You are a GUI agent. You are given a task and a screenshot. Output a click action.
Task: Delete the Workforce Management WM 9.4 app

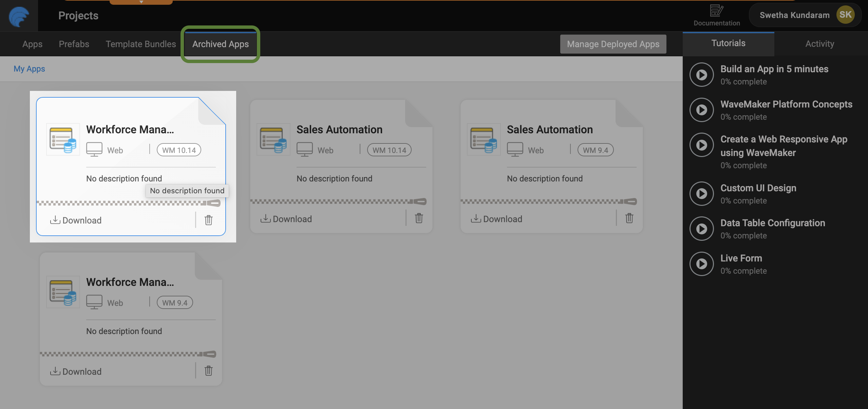pyautogui.click(x=209, y=371)
